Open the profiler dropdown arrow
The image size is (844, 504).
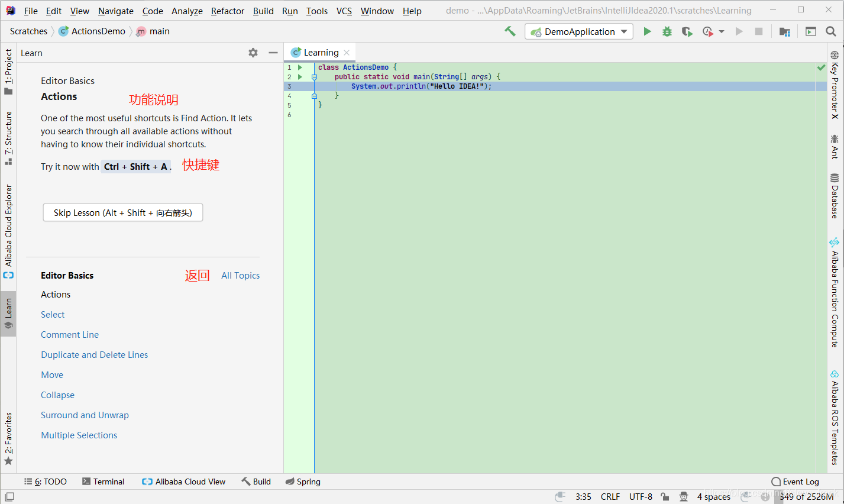[x=722, y=32]
